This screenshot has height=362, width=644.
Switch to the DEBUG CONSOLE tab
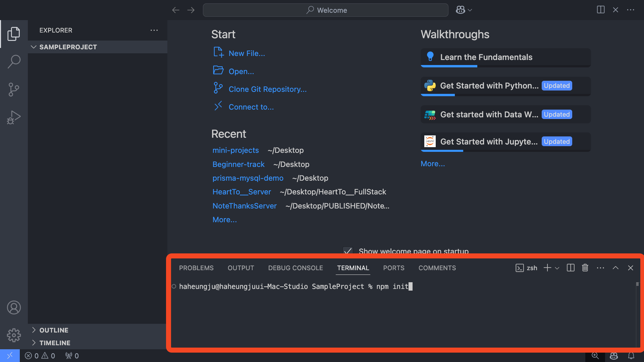[296, 268]
